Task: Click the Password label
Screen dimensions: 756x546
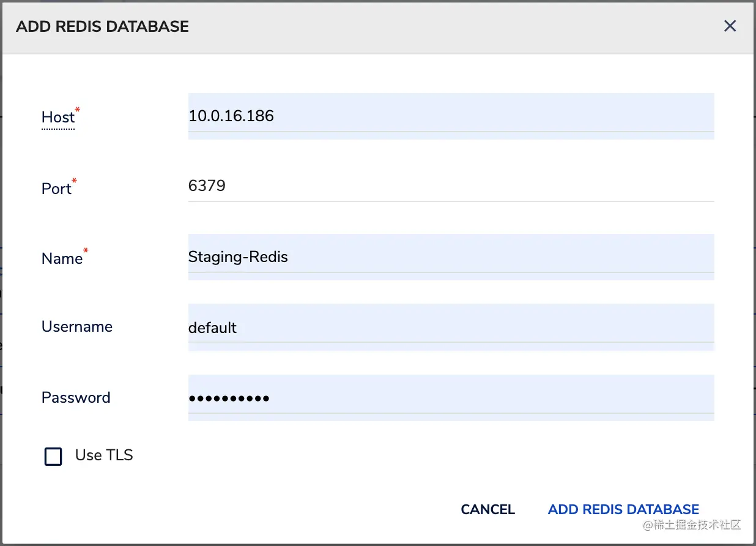Action: click(76, 397)
